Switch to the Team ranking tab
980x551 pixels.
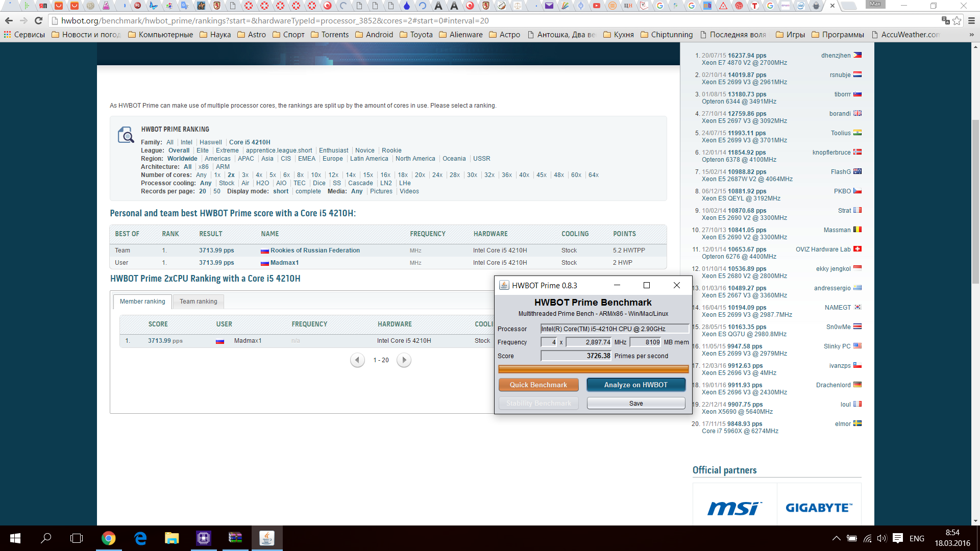tap(199, 302)
